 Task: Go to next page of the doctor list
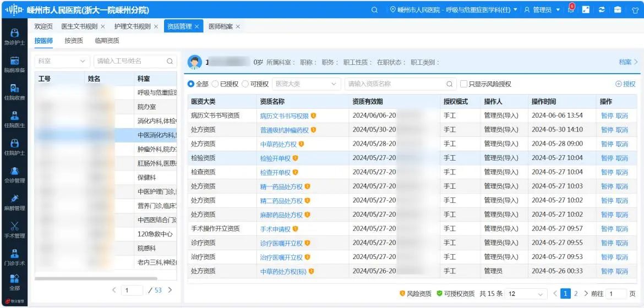(170, 290)
